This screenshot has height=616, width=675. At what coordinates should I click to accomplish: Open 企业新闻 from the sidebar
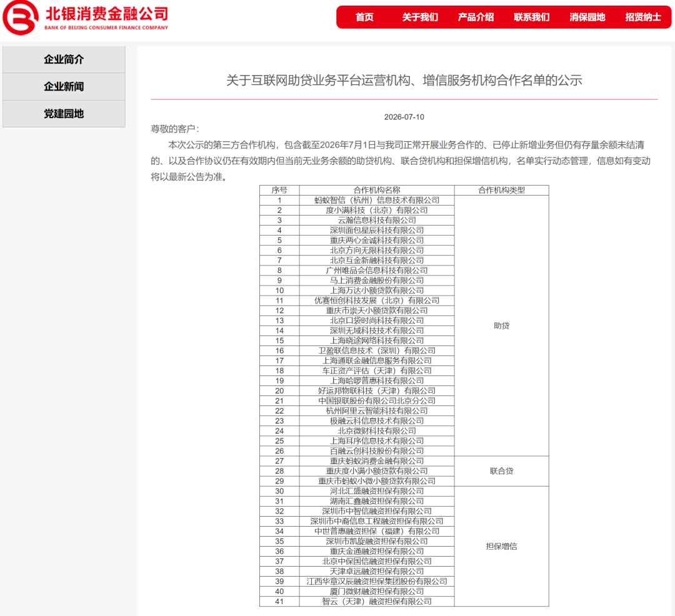pos(64,86)
